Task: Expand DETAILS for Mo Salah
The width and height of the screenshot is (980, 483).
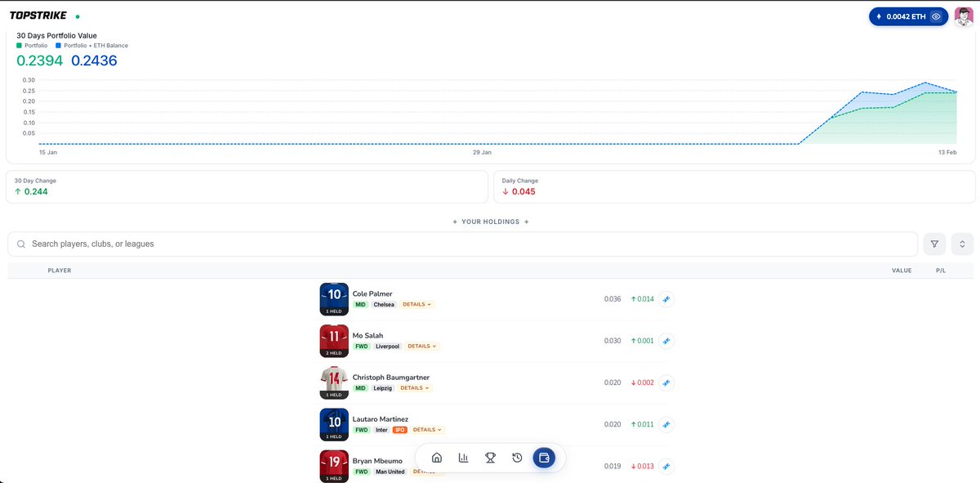Action: click(x=422, y=346)
